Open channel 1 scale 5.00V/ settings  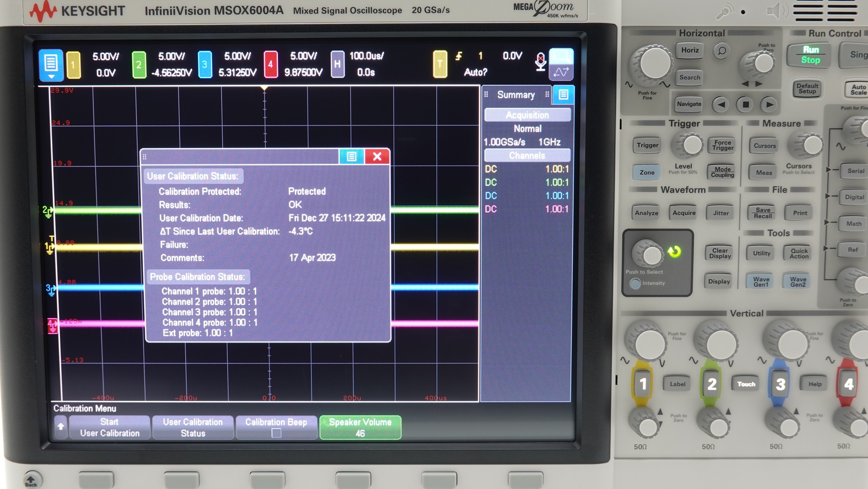pyautogui.click(x=106, y=56)
